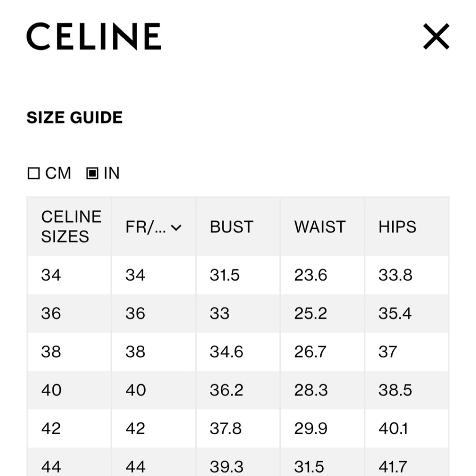Screen dimensions: 476x476
Task: Click the BUST column header
Action: (x=231, y=227)
